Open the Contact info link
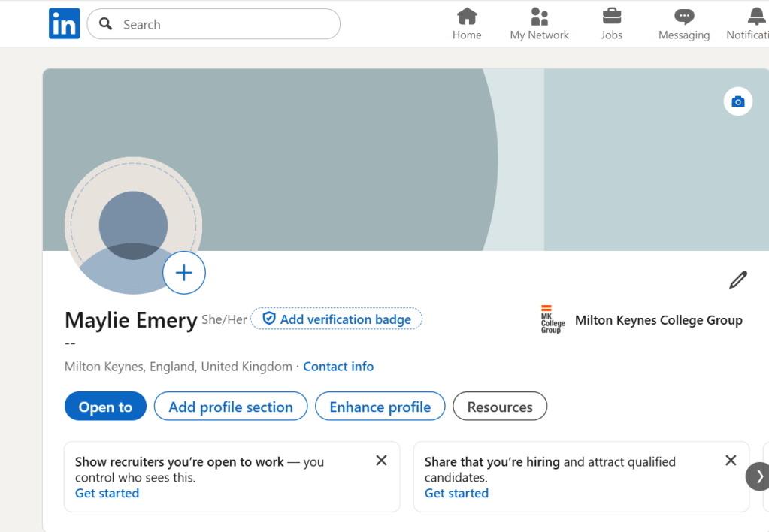The image size is (769, 532). pyautogui.click(x=338, y=367)
